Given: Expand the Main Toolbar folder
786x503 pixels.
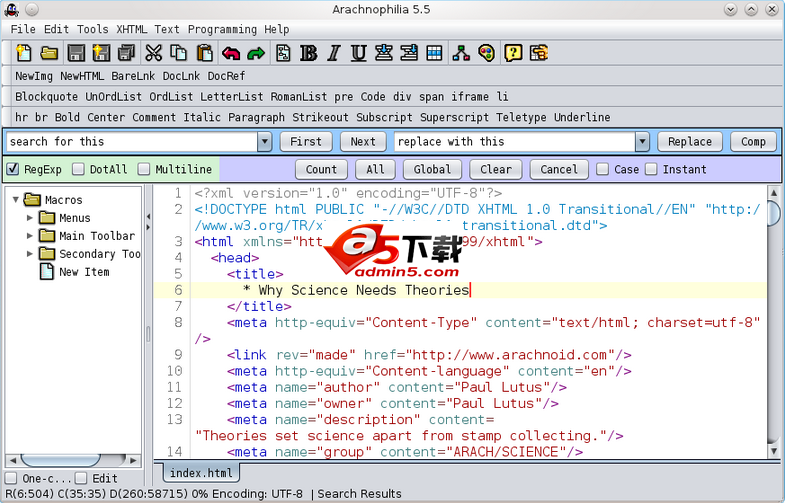Looking at the screenshot, I should pyautogui.click(x=30, y=236).
